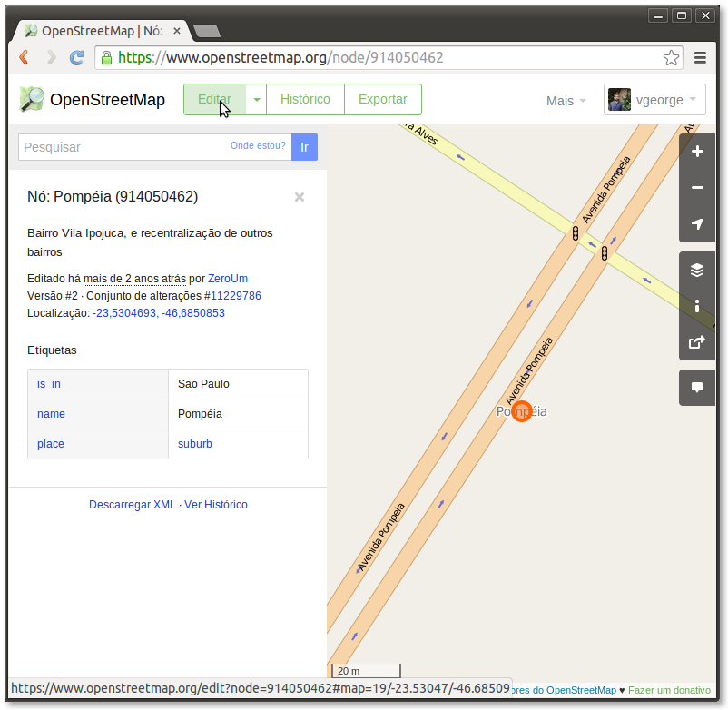Open the Mais dropdown menu
Viewport: 728px width, 710px height.
point(566,101)
